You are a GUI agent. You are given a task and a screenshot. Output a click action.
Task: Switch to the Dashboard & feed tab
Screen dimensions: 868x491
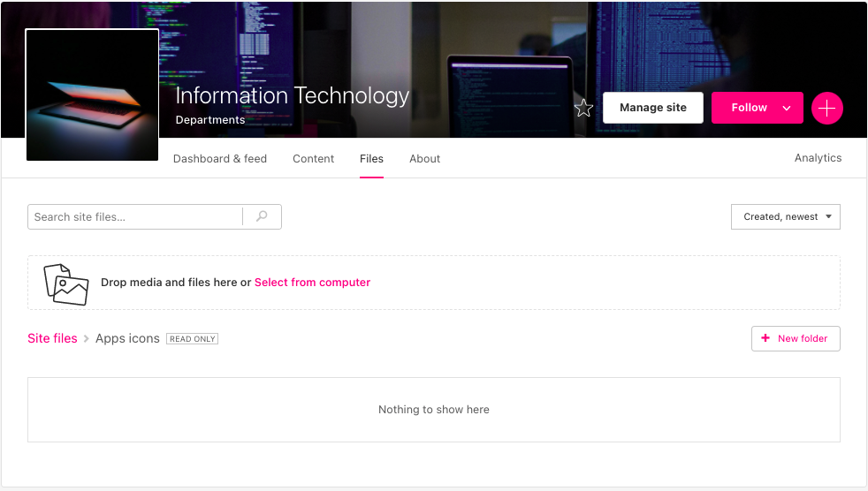tap(219, 159)
